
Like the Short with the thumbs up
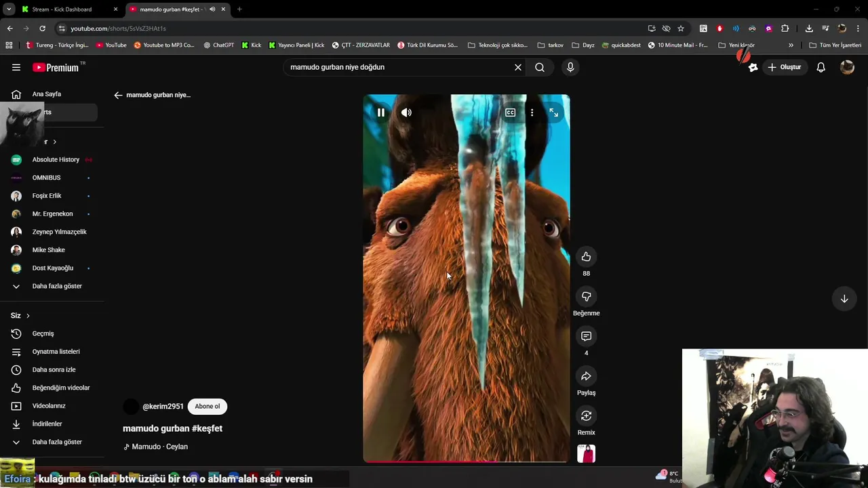tap(586, 257)
